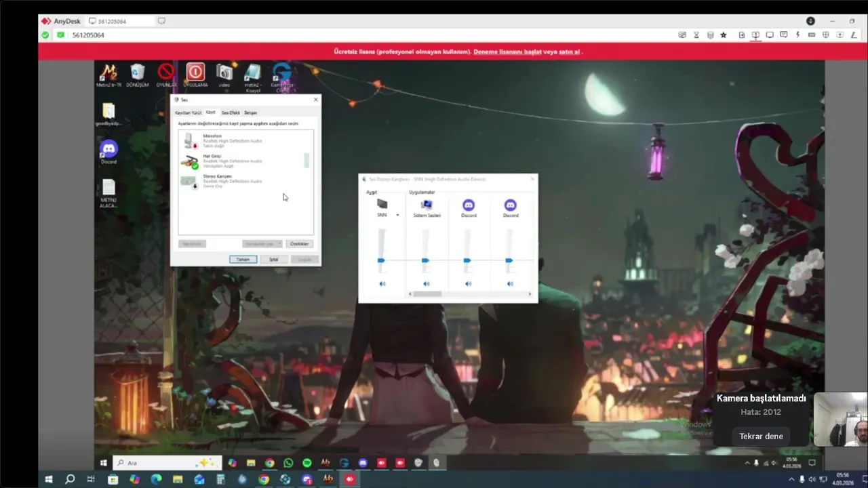This screenshot has width=868, height=488.
Task: Show hidden icons in remote tray
Action: [x=747, y=463]
